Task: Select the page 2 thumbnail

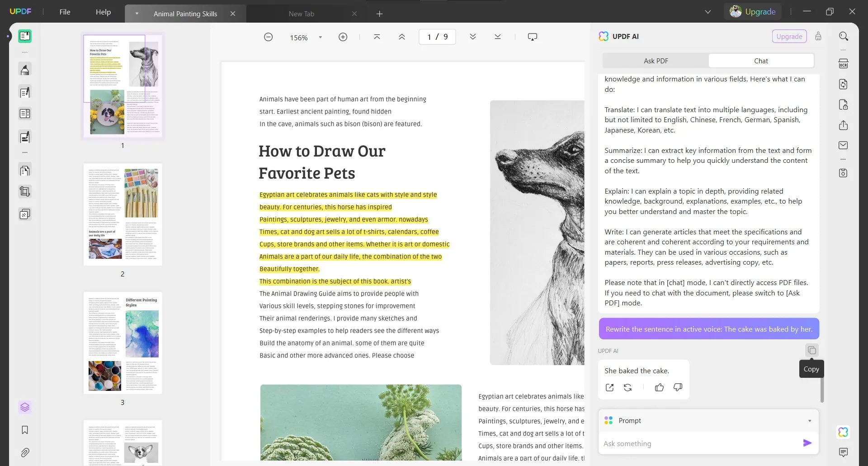Action: click(123, 214)
